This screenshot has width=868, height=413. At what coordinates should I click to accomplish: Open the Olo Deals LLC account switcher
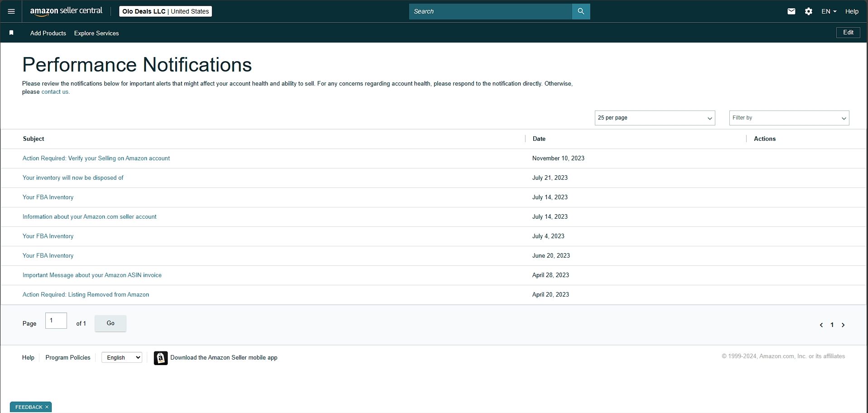[x=165, y=11]
